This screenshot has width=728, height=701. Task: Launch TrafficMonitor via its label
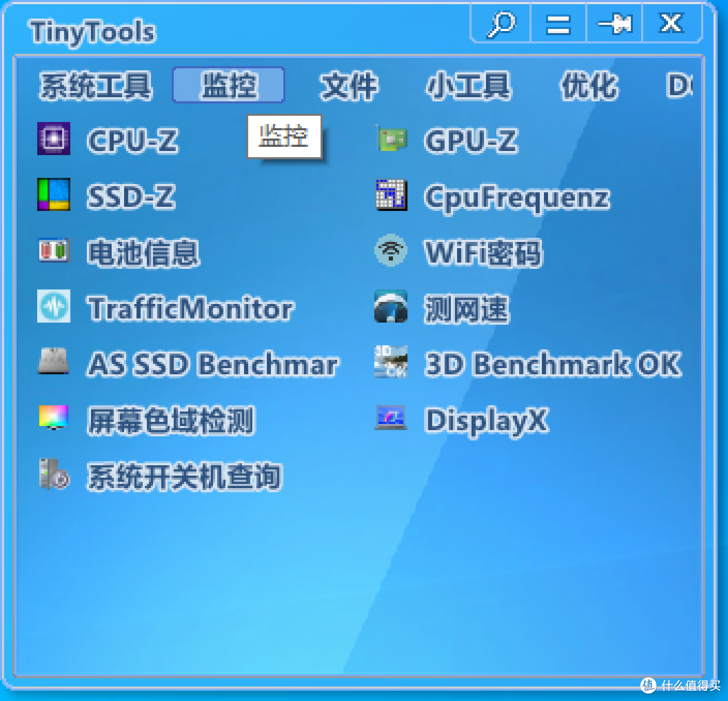pos(191,308)
